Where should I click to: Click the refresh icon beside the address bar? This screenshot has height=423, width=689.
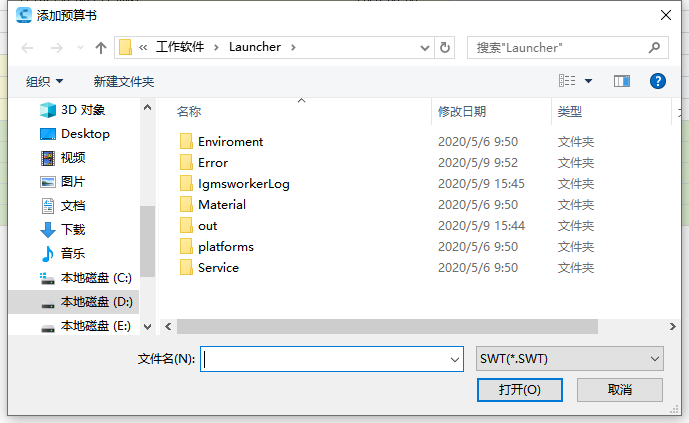pos(445,47)
